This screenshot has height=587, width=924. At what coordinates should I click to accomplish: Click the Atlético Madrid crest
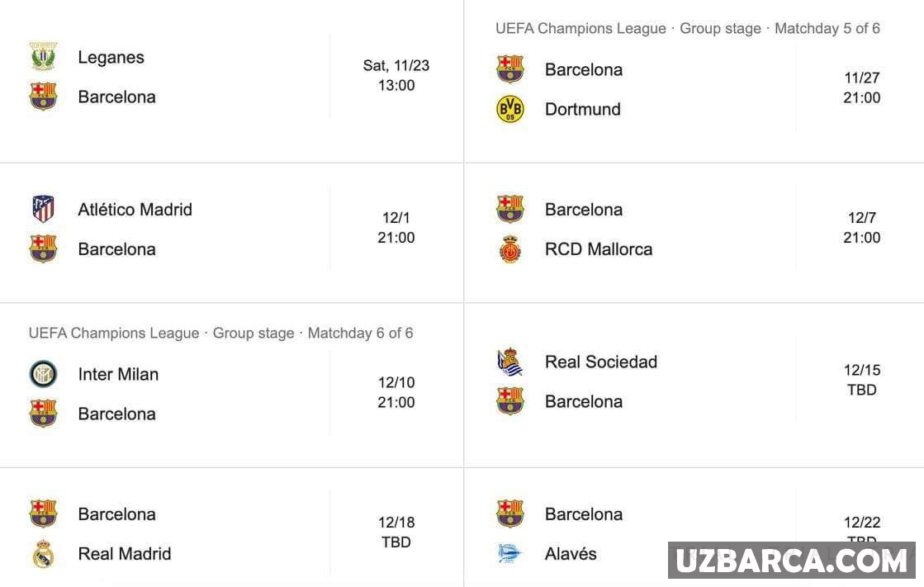click(43, 209)
